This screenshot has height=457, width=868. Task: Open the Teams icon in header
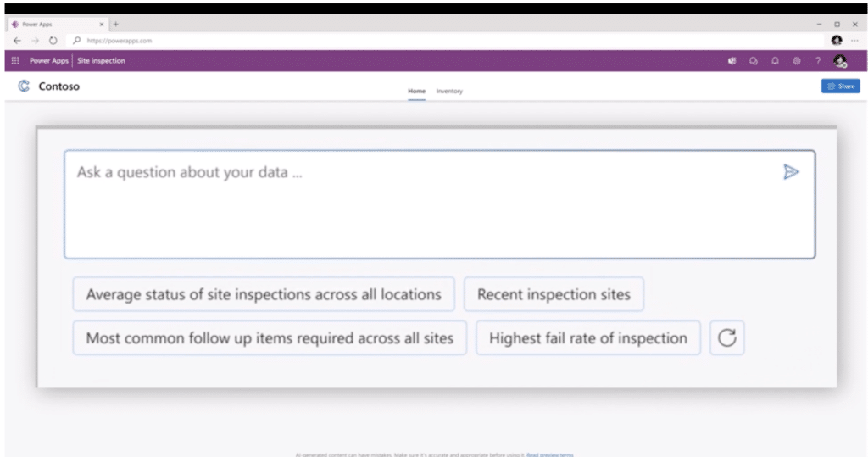pos(732,61)
